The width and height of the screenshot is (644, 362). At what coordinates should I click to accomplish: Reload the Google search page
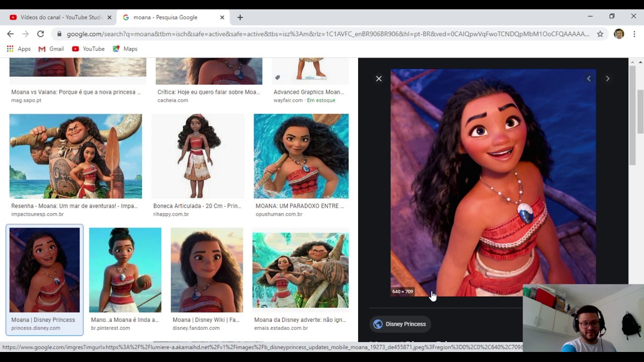pos(41,34)
